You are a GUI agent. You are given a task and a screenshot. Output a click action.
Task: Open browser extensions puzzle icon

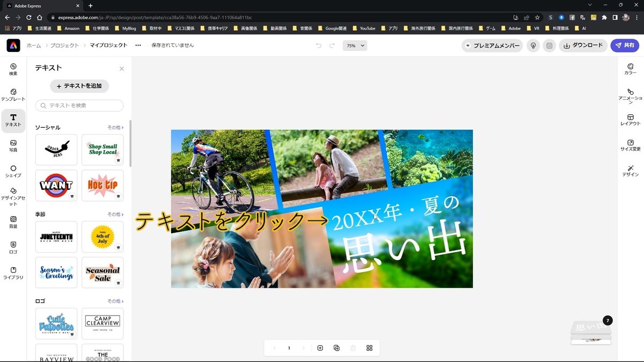[x=604, y=17]
